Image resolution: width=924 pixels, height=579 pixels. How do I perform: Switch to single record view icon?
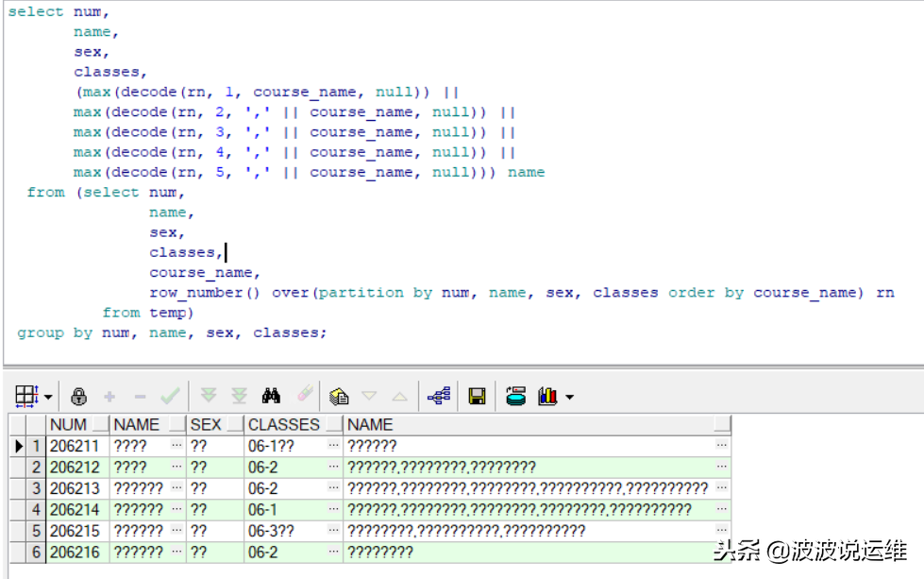click(23, 396)
